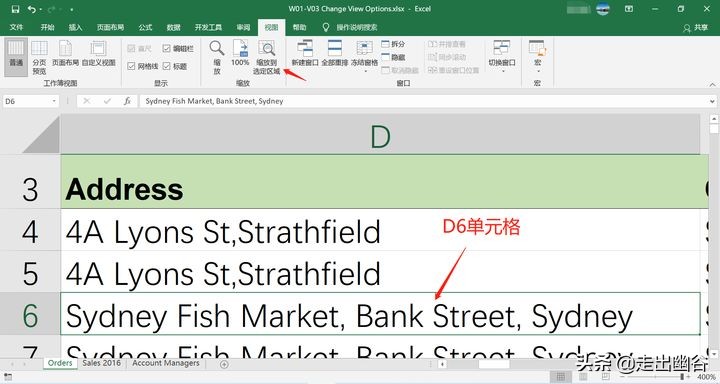Image resolution: width=720 pixels, height=384 pixels.
Task: Click 页面布局 view button in 工作簿视图 group
Action: click(65, 53)
